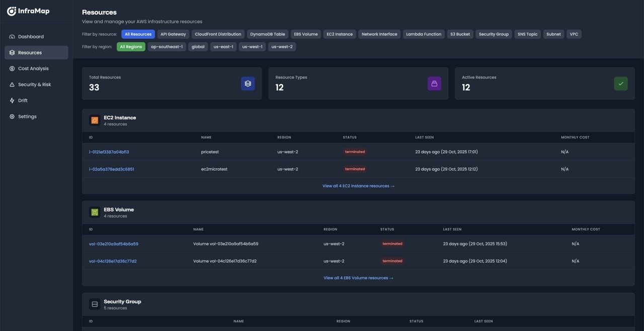Click the InfraMap logo icon
The image size is (644, 331).
coord(12,11)
